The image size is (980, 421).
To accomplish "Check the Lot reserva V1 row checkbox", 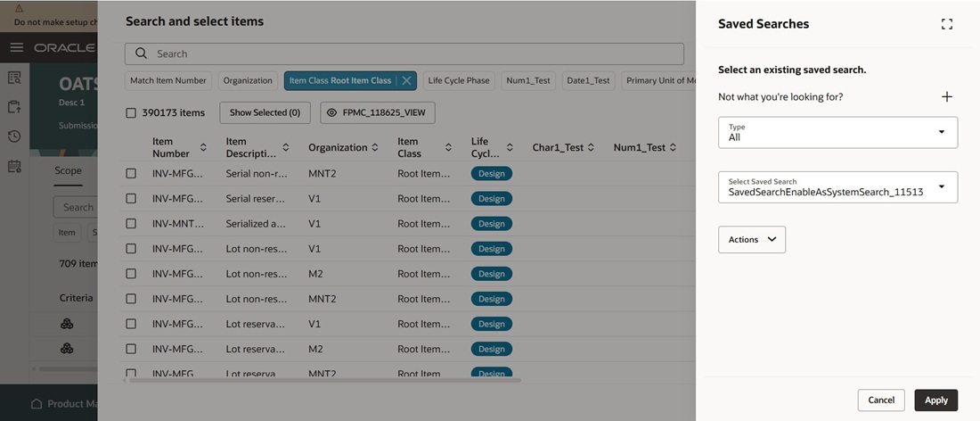I will (131, 324).
